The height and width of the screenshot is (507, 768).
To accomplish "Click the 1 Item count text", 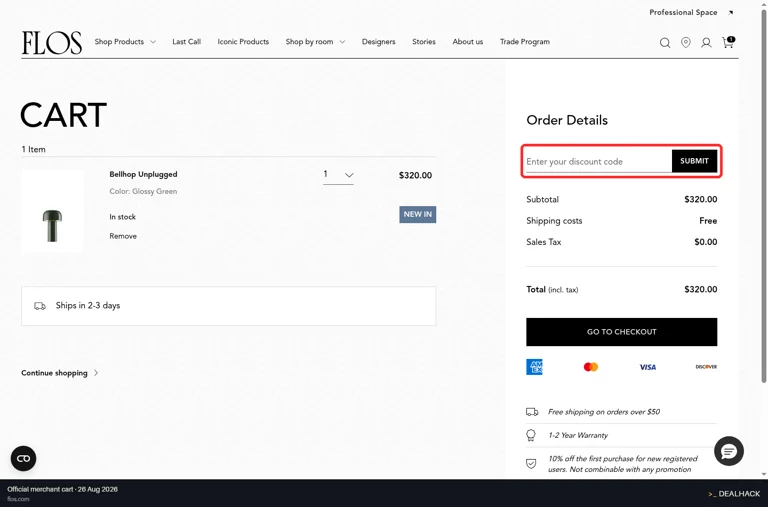I will click(x=33, y=149).
